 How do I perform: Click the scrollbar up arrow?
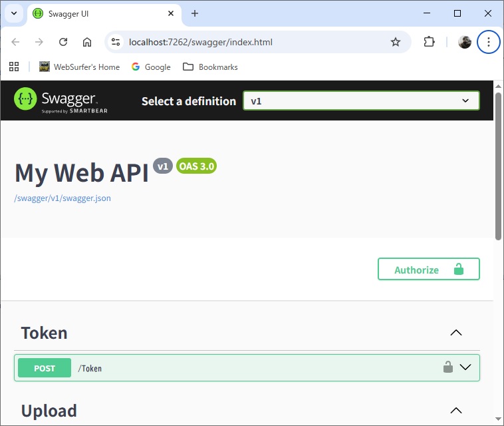[498, 86]
